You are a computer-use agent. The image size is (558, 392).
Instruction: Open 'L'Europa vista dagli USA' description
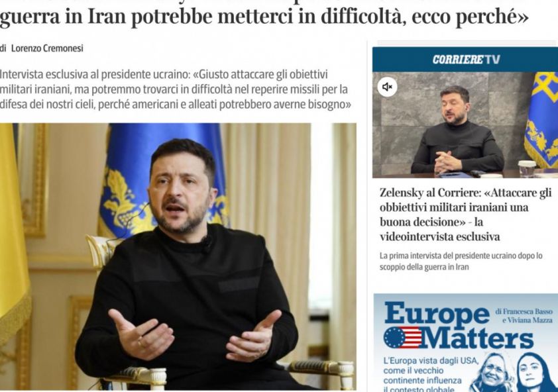coord(423,375)
